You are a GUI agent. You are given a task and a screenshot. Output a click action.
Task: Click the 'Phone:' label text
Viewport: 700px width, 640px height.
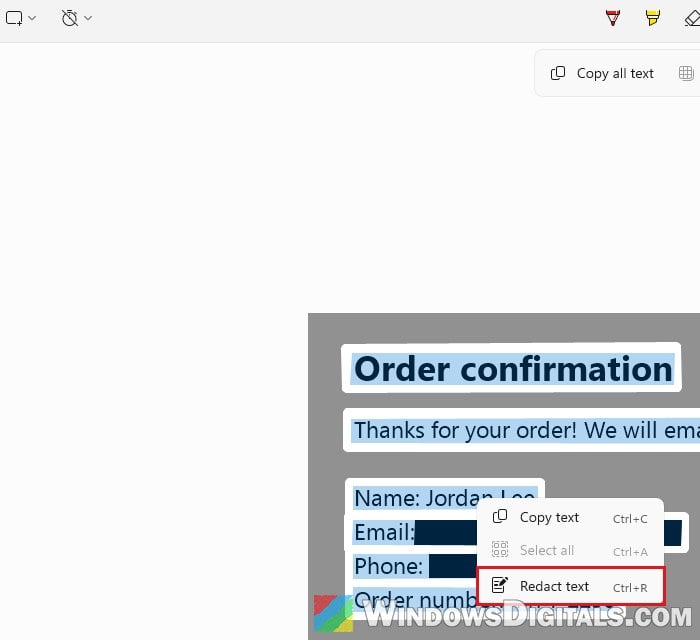[388, 566]
